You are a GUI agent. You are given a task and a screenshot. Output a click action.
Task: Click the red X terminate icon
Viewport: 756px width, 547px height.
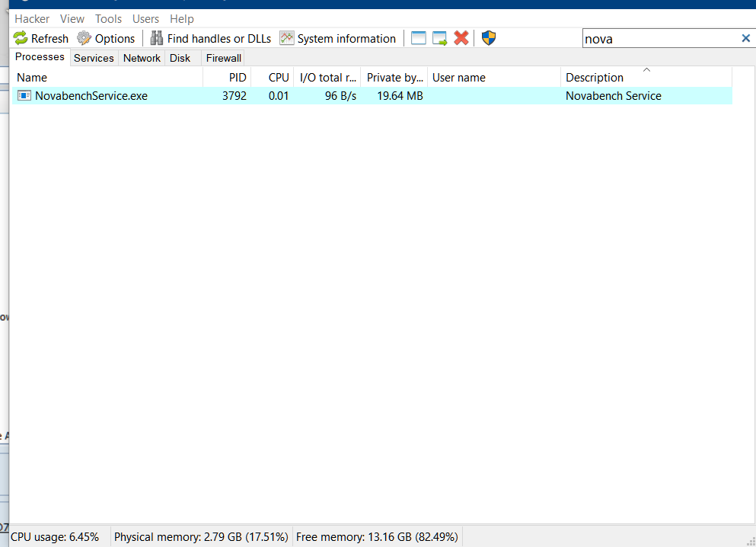(461, 38)
